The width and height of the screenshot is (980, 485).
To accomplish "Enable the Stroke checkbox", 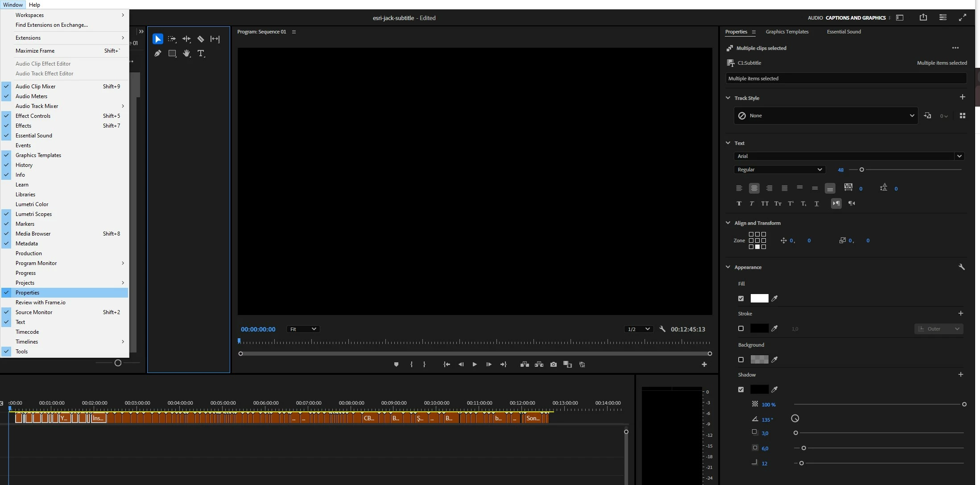I will [741, 328].
